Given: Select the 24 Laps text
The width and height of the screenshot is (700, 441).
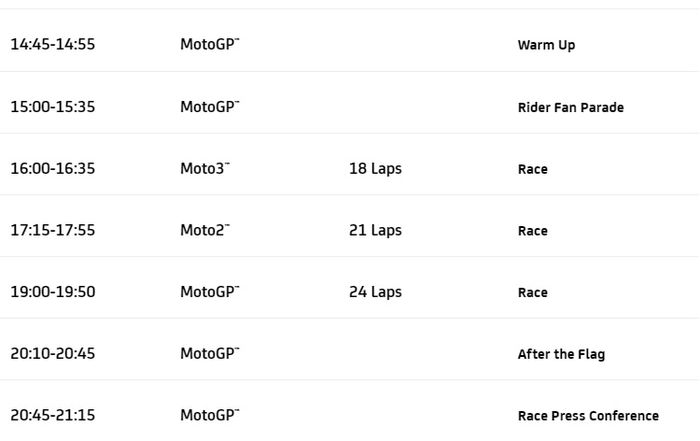Looking at the screenshot, I should pyautogui.click(x=375, y=292).
